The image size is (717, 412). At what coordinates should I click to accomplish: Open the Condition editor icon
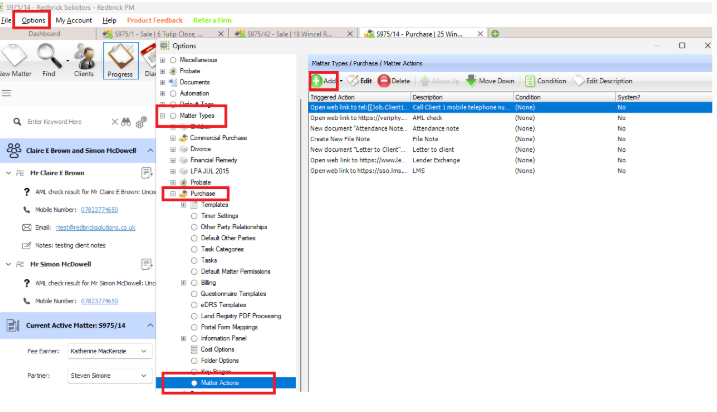click(x=530, y=81)
